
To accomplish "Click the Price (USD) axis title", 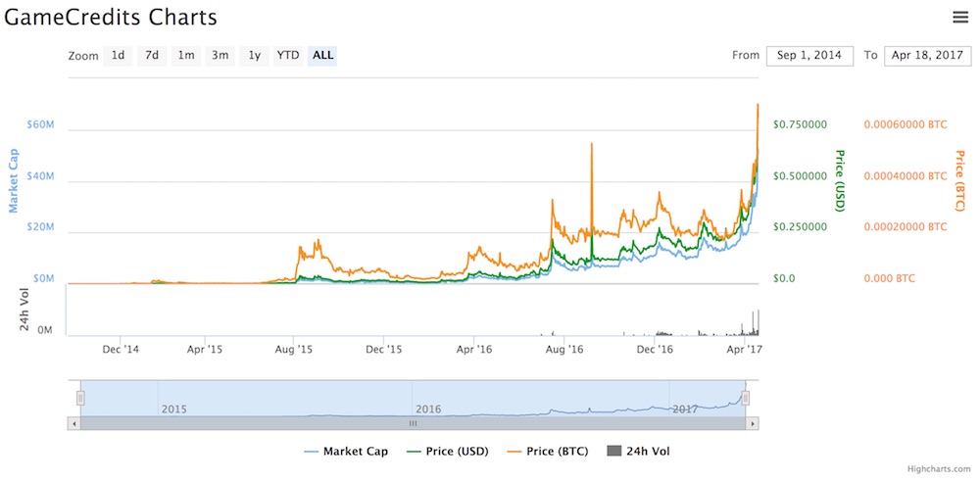I will click(841, 180).
